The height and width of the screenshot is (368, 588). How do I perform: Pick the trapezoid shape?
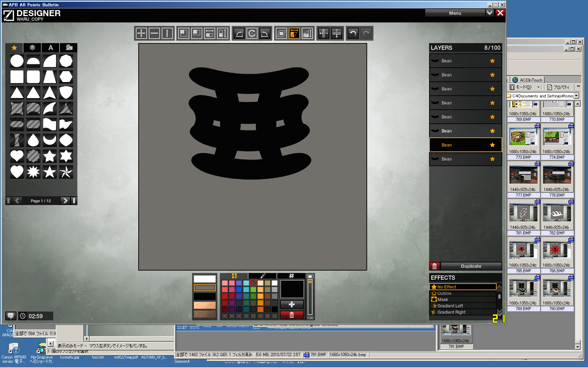pos(50,77)
